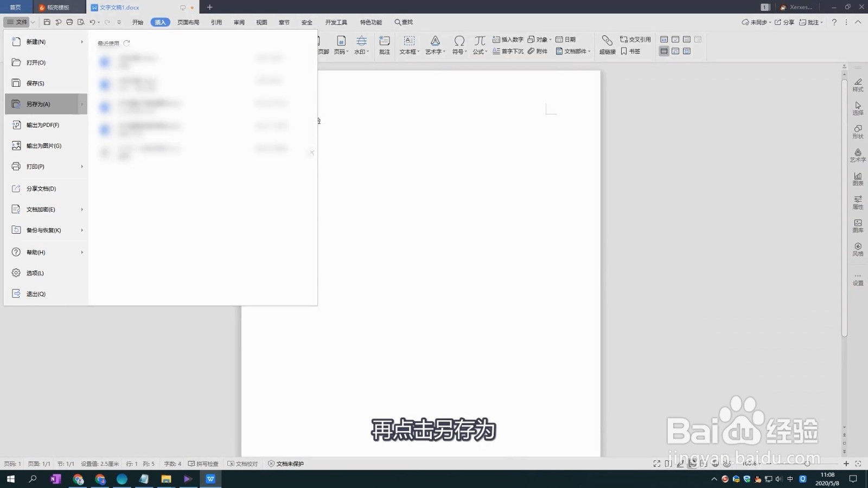Open 图表 panel in right sidebar

858,179
